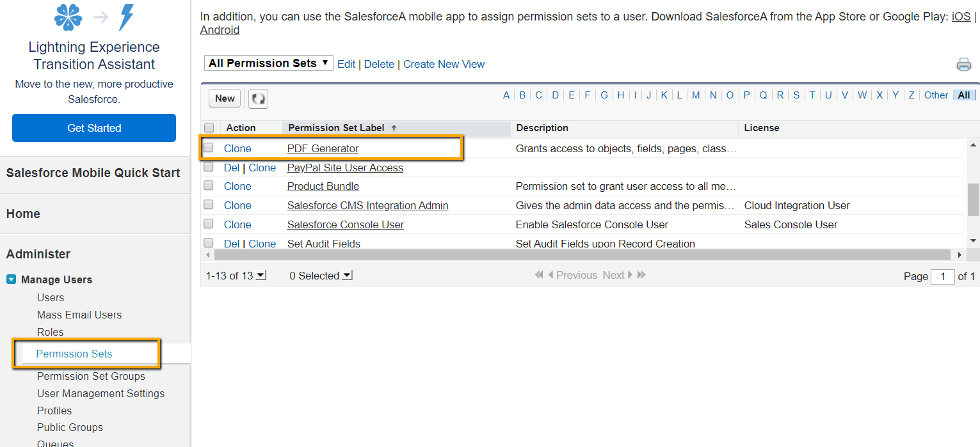
Task: Delete the Set Audit Fields set
Action: pos(232,244)
